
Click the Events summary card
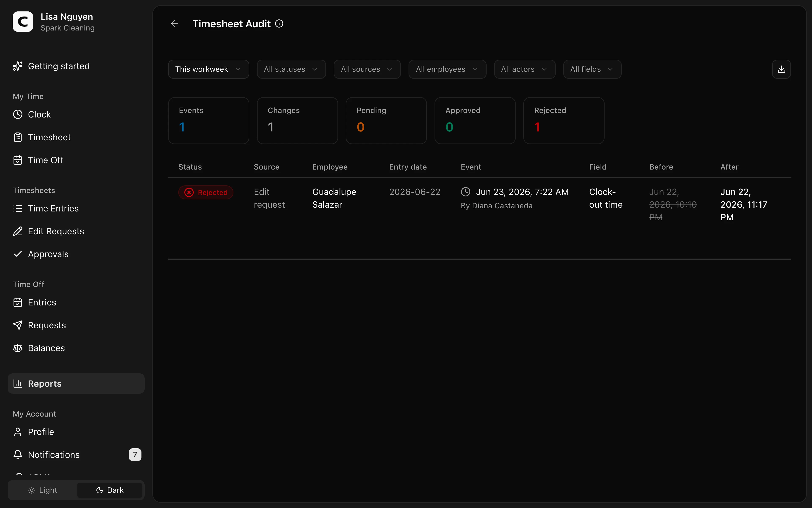pyautogui.click(x=208, y=121)
